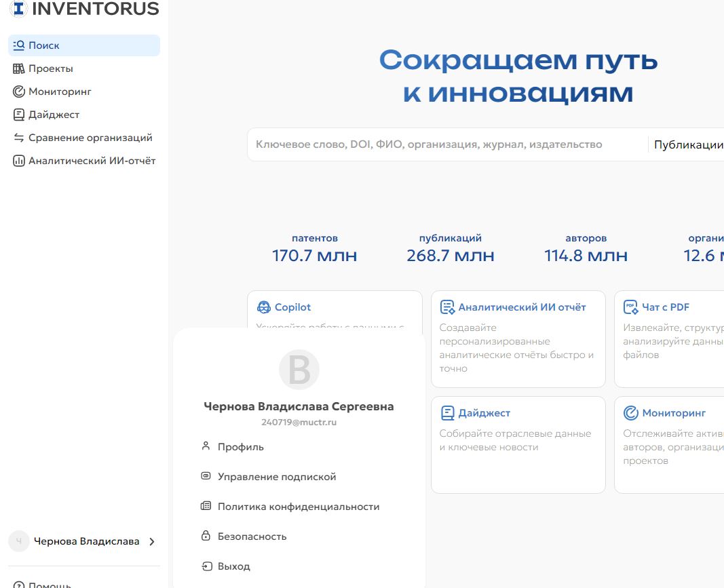Viewport: 724px width, 588px height.
Task: Click Выход to log out
Action: tap(233, 566)
